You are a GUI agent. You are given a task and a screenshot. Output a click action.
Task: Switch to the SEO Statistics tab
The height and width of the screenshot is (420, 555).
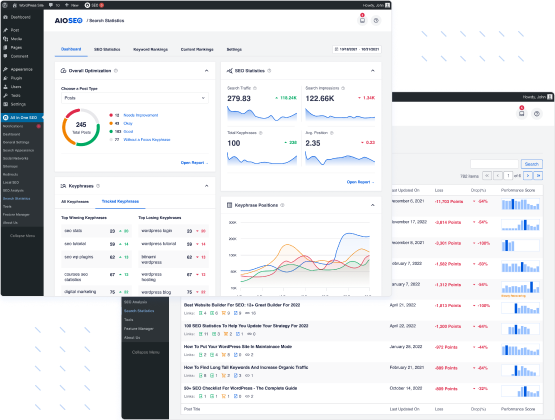107,50
